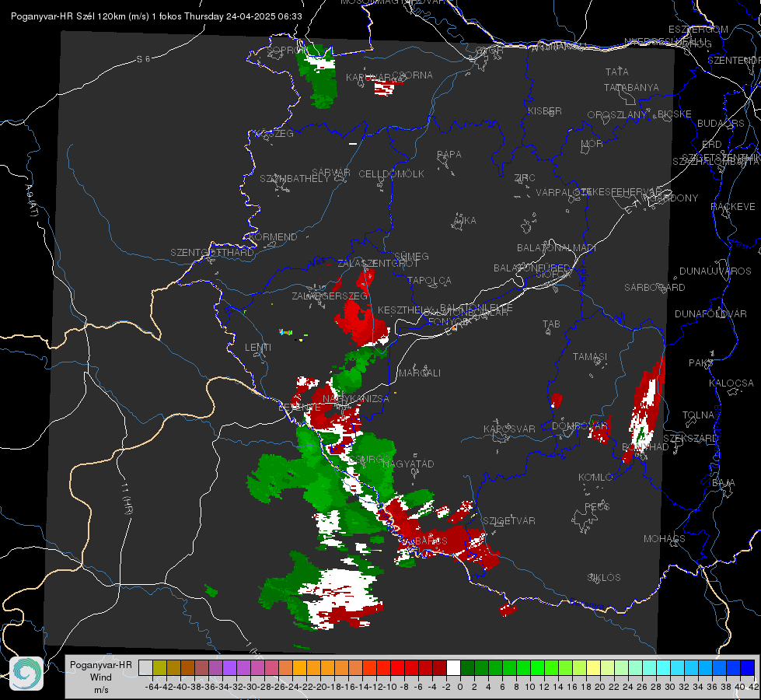Click the 'NAGYATAD' city label
This screenshot has height=700, width=761.
click(408, 464)
